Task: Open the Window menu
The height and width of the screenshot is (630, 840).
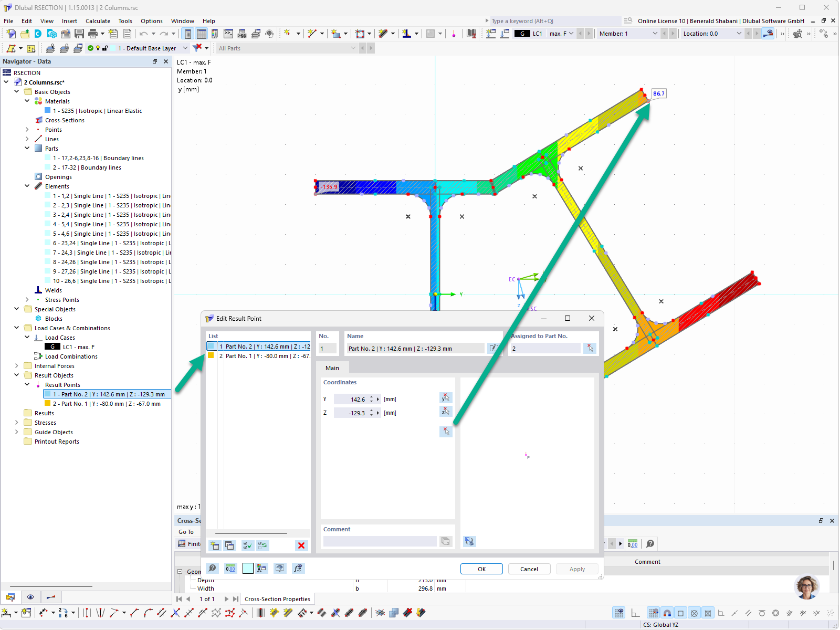Action: 182,21
